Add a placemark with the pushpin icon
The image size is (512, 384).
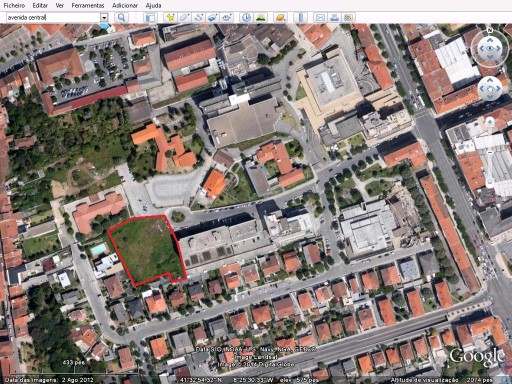point(170,17)
